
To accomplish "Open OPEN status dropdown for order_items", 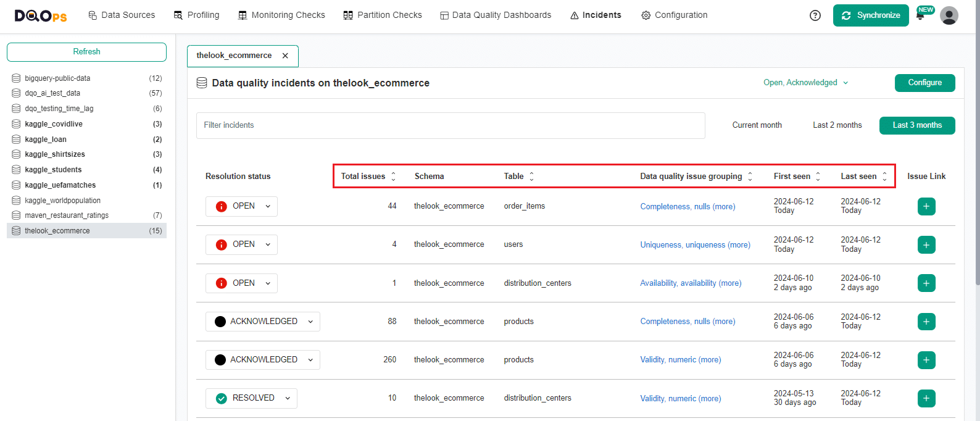I will (x=241, y=206).
